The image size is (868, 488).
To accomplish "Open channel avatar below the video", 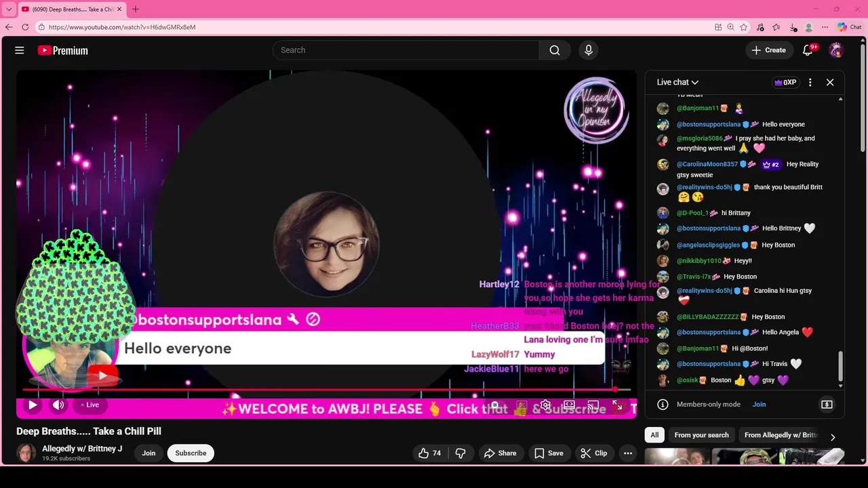I will pos(26,453).
